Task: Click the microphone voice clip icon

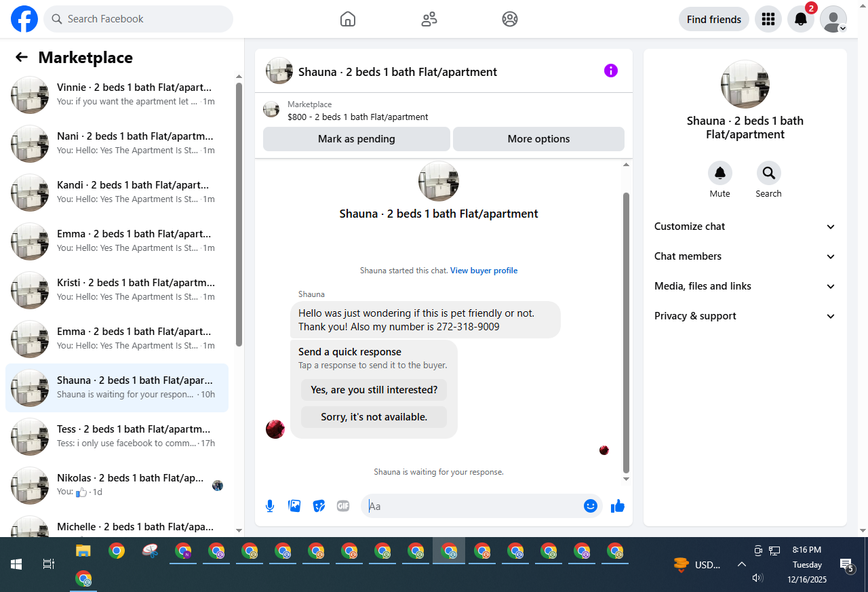Action: click(x=270, y=506)
